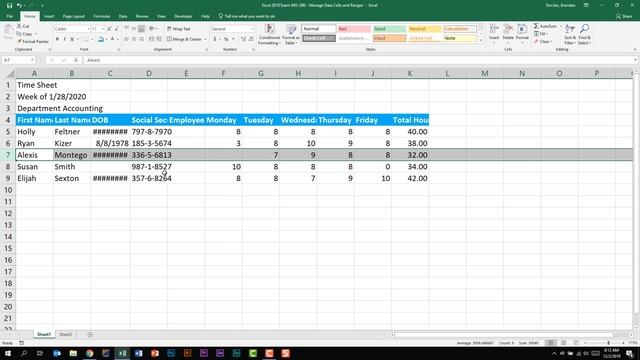
Task: Click the Copy icon
Action: [x=19, y=33]
